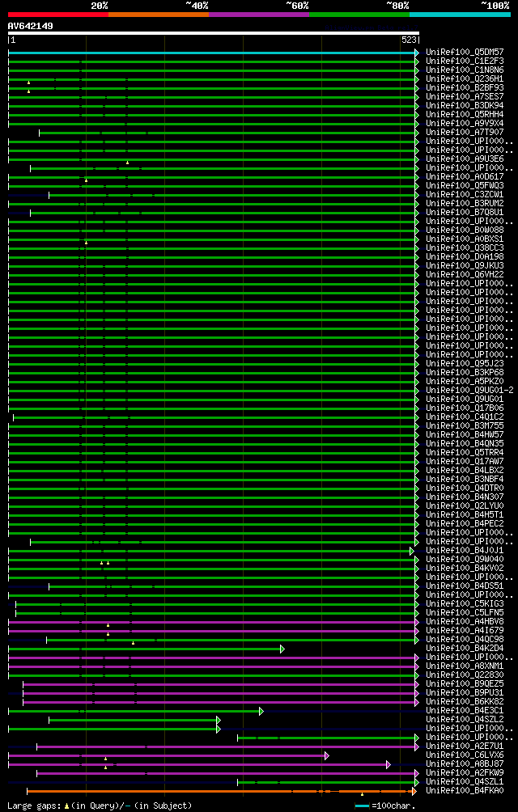Image resolution: width=518 pixels, height=812 pixels.
Task: Click the red 20% segment of the color scale
Action: click(x=58, y=15)
